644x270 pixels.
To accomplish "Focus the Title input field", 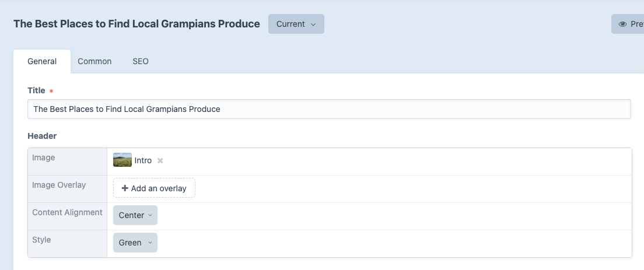I will click(x=329, y=109).
